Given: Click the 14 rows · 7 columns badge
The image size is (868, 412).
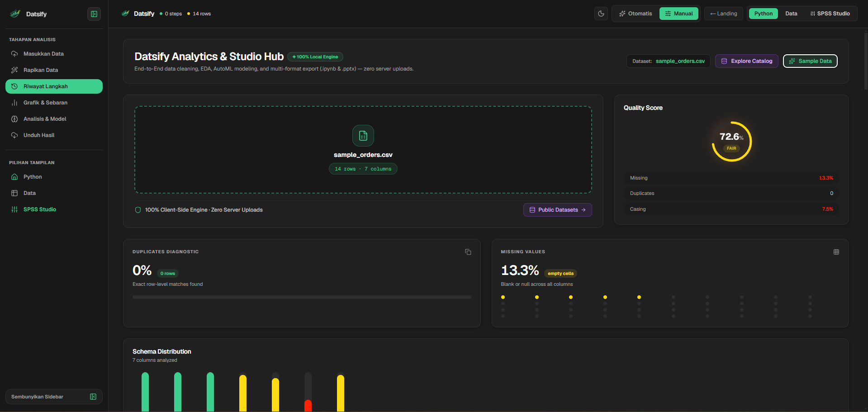Looking at the screenshot, I should click(x=363, y=169).
